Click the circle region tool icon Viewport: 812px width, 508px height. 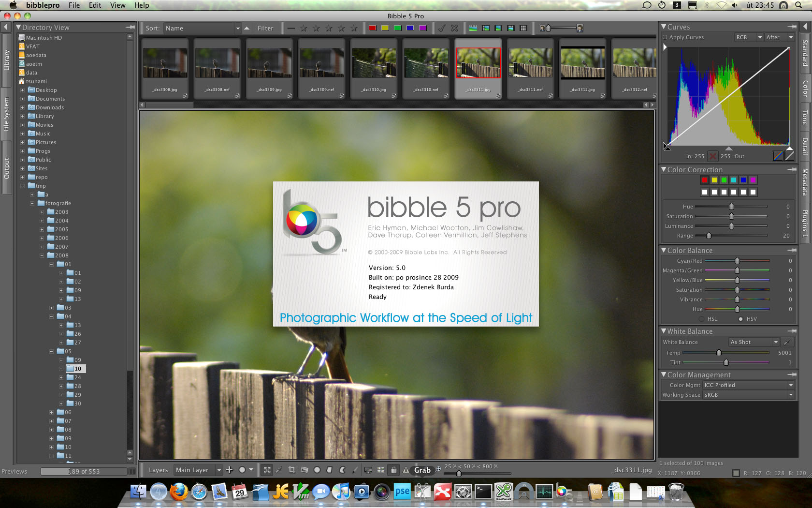click(x=317, y=470)
